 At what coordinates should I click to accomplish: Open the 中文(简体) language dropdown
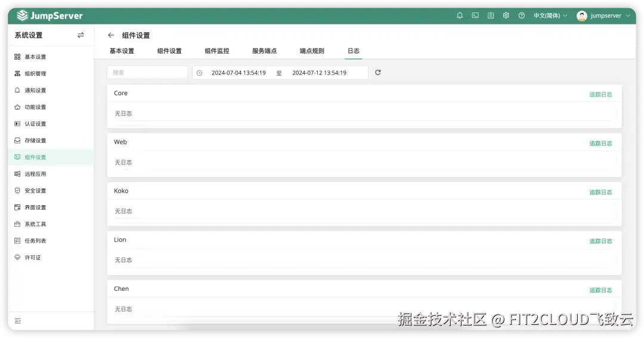pyautogui.click(x=550, y=15)
